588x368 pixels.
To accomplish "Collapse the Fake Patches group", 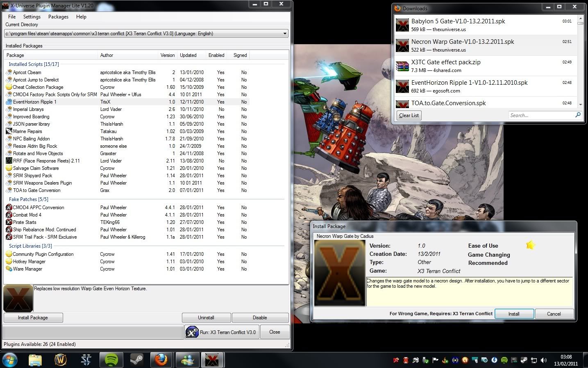I will coord(28,199).
